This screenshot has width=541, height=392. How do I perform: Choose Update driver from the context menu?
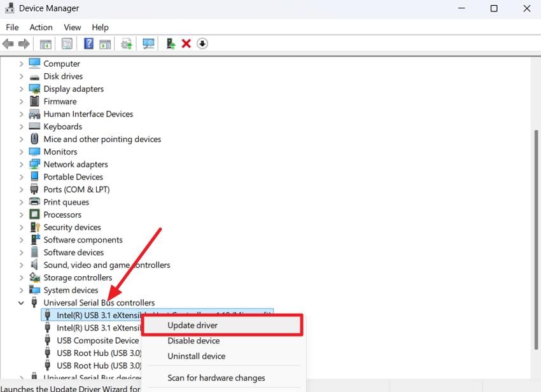[192, 325]
